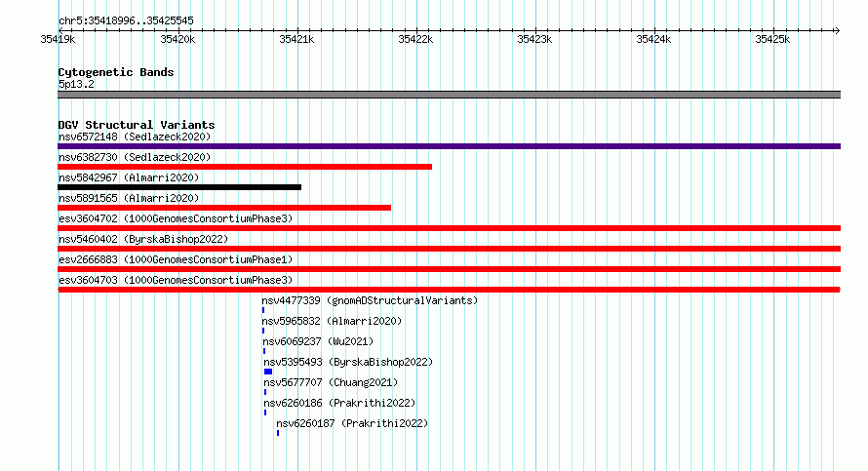Click the ruler's right arrowhead

838,30
